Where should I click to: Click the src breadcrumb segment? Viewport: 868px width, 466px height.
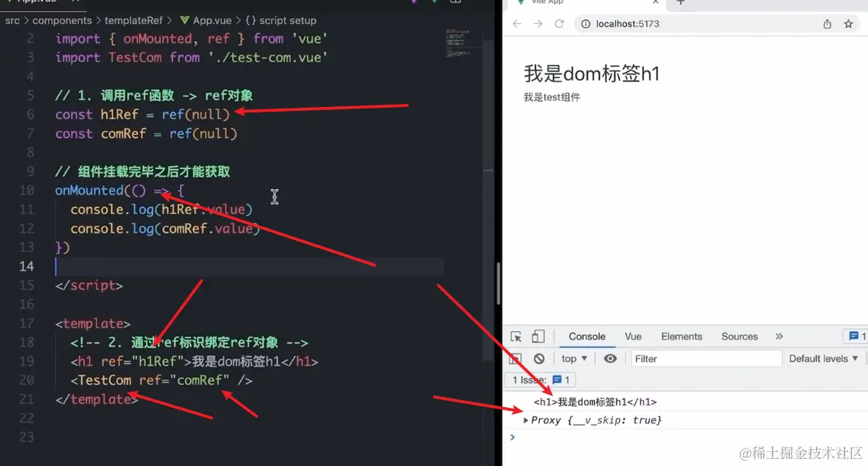click(x=12, y=20)
